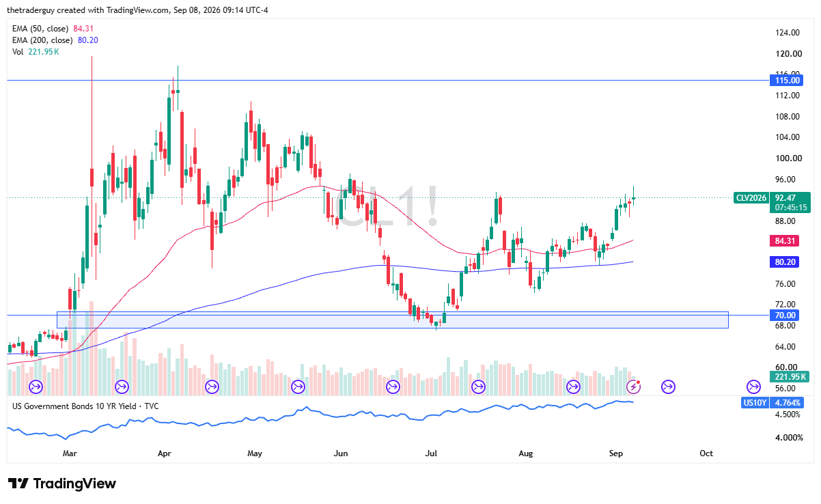Image resolution: width=821 pixels, height=504 pixels.
Task: Open the rollover marker between Apr and May
Action: [211, 387]
